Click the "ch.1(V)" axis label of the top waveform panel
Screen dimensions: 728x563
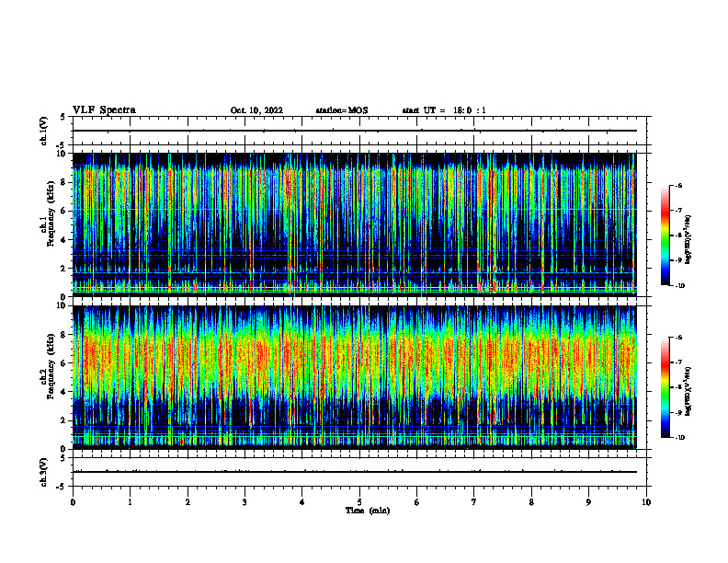pos(44,131)
